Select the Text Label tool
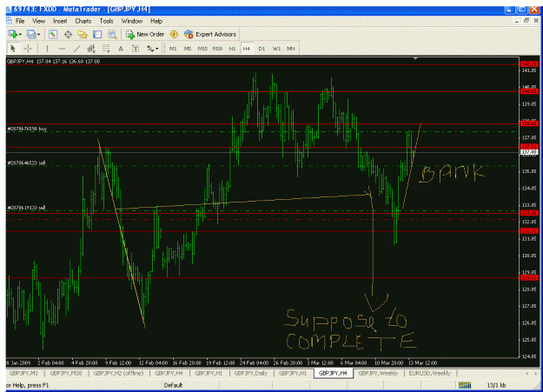Screen dimensions: 543x392 tap(136, 49)
